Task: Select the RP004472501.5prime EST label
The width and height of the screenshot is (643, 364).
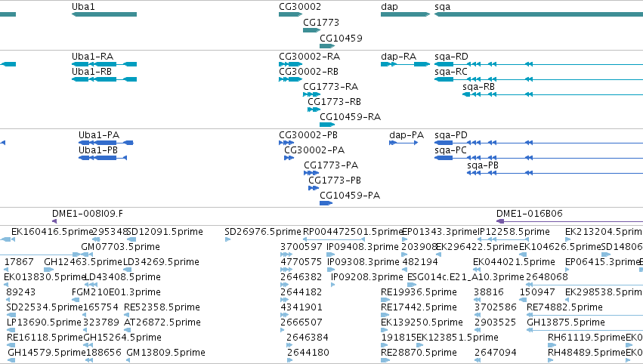Action: [353, 232]
